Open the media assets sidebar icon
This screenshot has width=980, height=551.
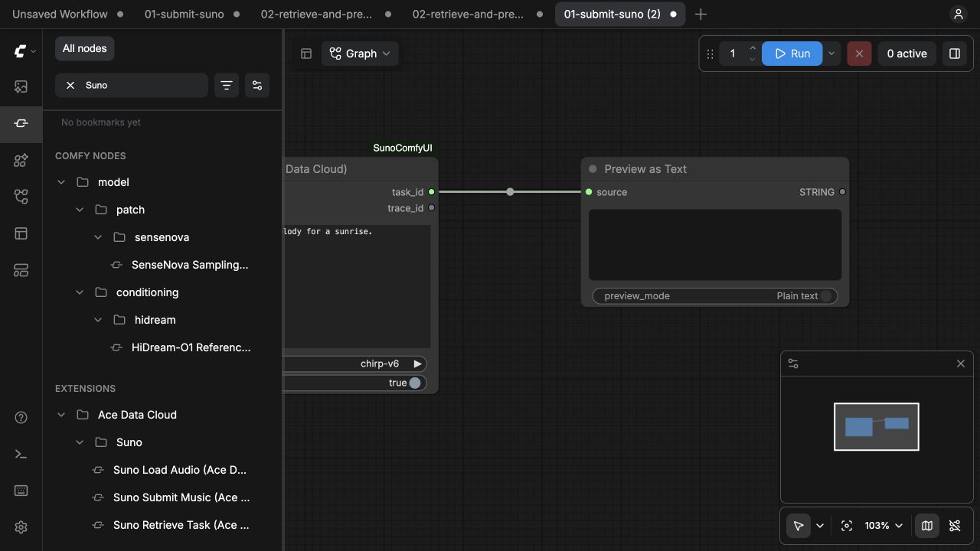pos(21,86)
